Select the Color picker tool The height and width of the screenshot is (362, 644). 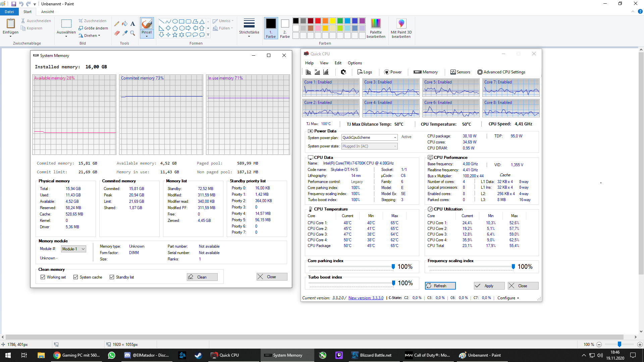[125, 33]
